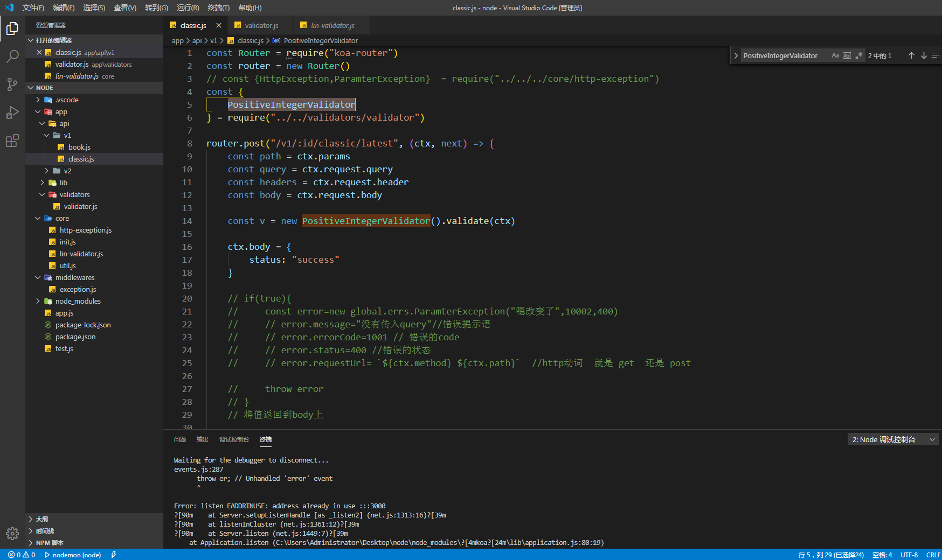942x560 pixels.
Task: Close classic.js in the open editors list
Action: click(x=39, y=52)
